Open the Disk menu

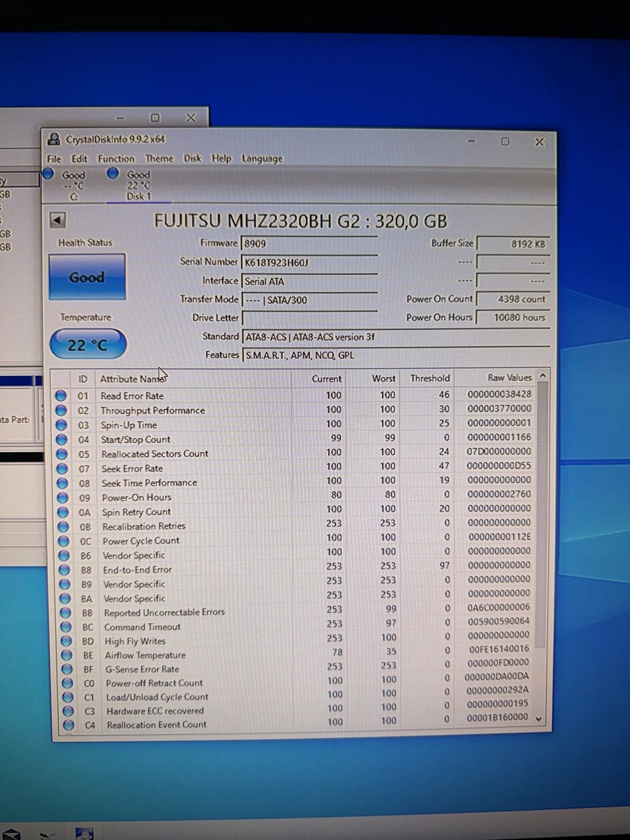tap(192, 158)
